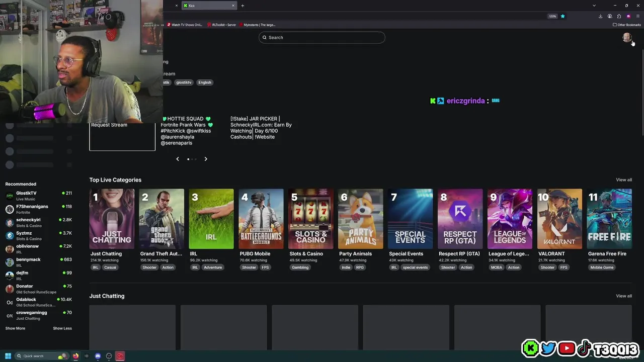Open dejfm recommended channel
The height and width of the screenshot is (362, 644).
pos(39,276)
